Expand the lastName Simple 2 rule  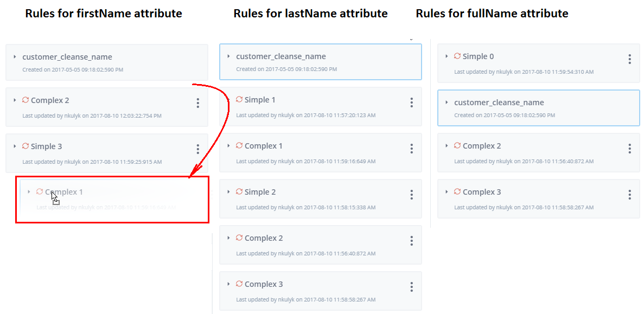[229, 191]
